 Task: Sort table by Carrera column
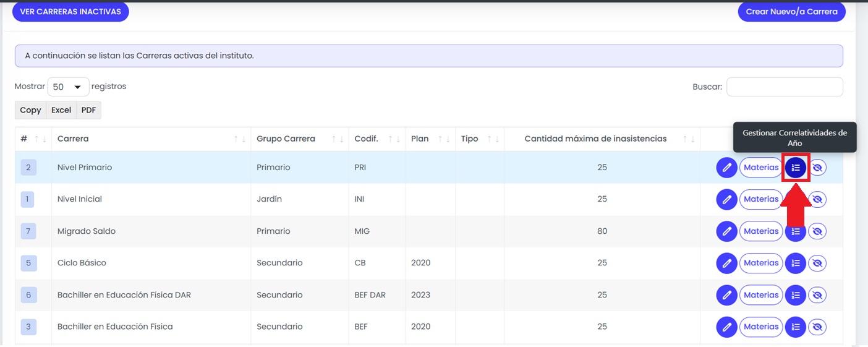[x=151, y=139]
